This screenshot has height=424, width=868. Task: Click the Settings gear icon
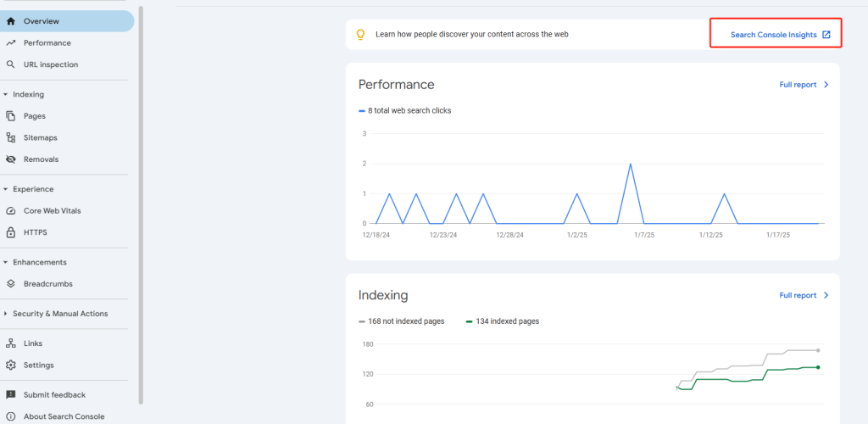[11, 365]
